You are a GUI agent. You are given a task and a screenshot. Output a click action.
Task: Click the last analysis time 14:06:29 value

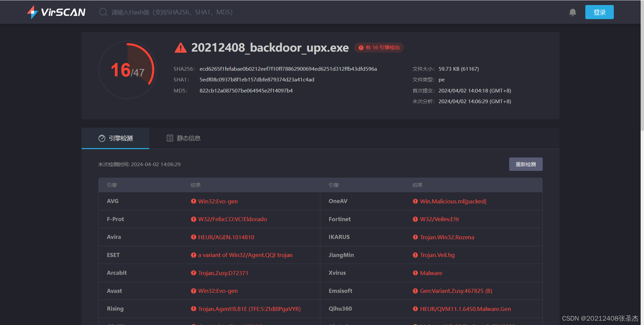click(x=475, y=101)
